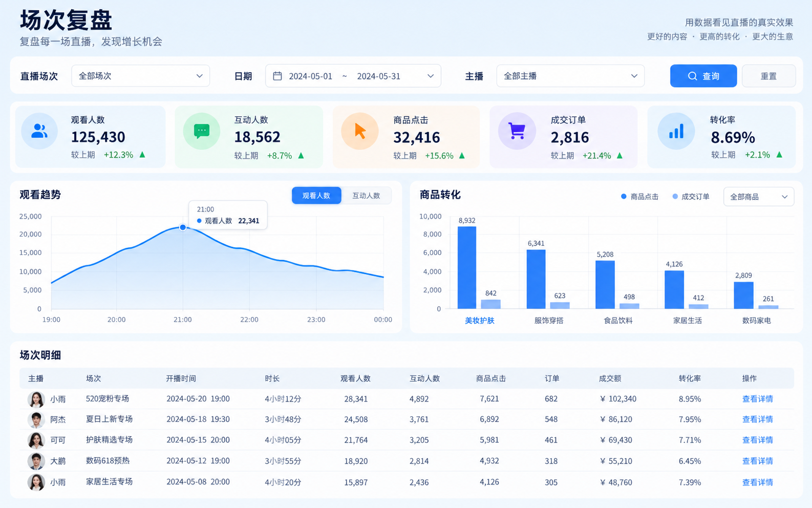
Task: Select the 观看人数 tab in trend chart
Action: 316,196
